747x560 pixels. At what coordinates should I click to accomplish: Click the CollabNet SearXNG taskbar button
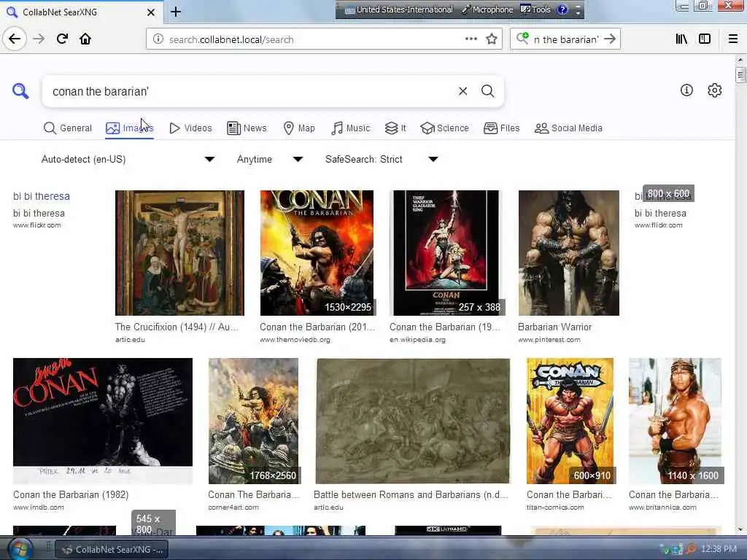(x=112, y=549)
